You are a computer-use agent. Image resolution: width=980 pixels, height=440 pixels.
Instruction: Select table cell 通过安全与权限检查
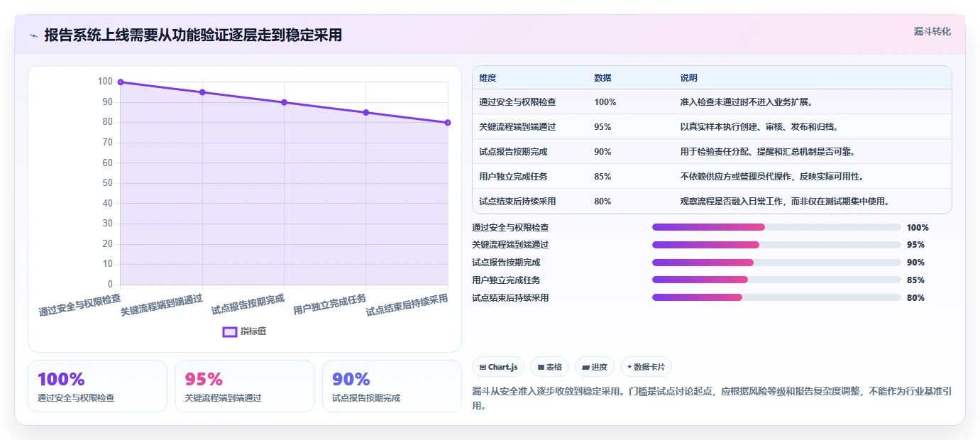[x=517, y=102]
